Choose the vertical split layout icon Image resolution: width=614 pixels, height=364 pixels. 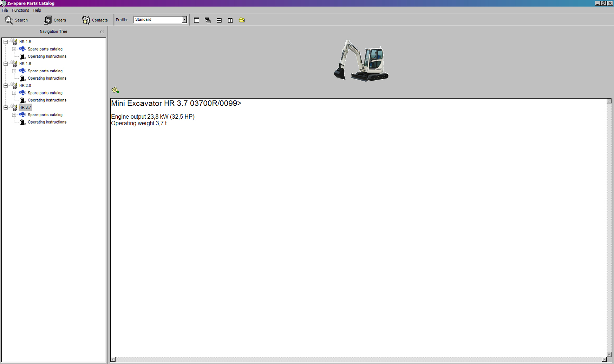tap(230, 20)
